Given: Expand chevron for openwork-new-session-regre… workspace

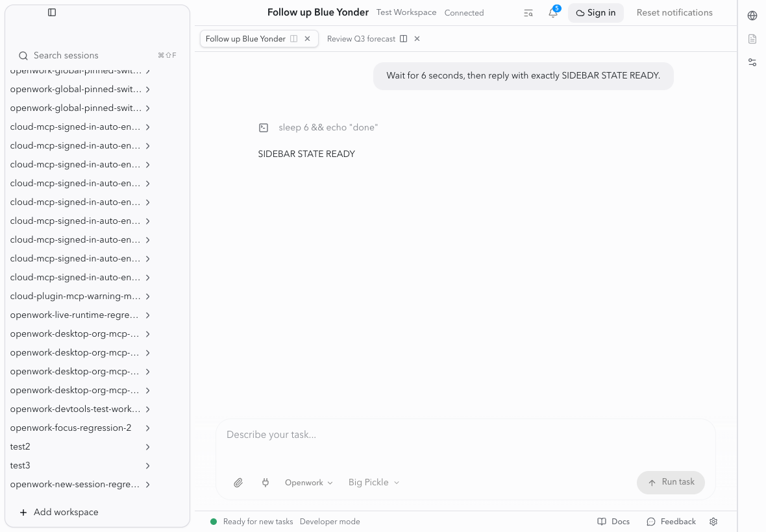Looking at the screenshot, I should pyautogui.click(x=147, y=485).
